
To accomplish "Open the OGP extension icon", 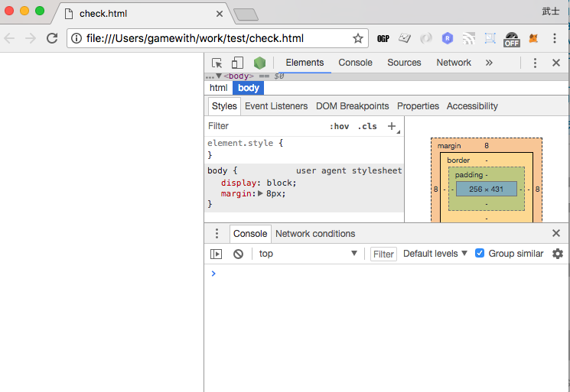I will pyautogui.click(x=383, y=38).
